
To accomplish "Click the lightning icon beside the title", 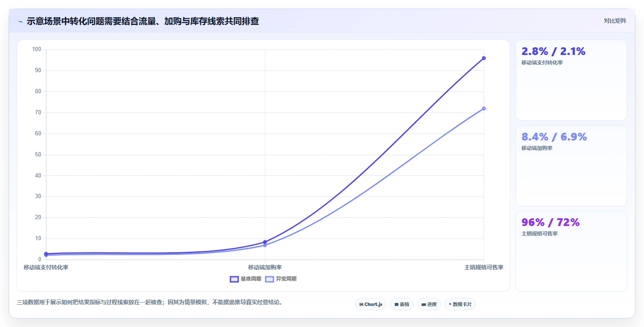I will coord(21,21).
